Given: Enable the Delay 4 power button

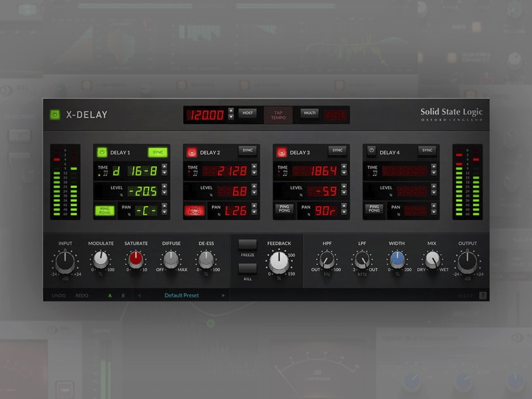Looking at the screenshot, I should [x=371, y=151].
